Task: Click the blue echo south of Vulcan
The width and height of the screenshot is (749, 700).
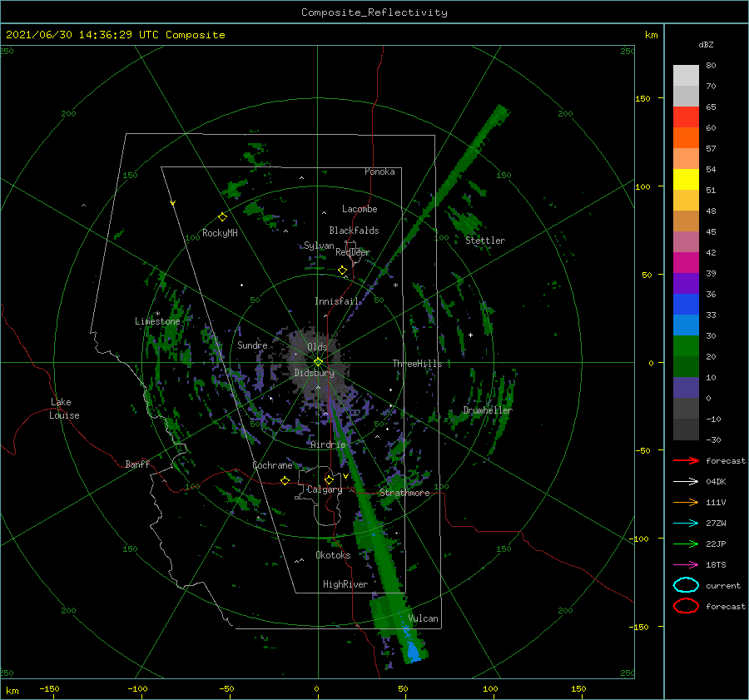Action: pyautogui.click(x=413, y=651)
